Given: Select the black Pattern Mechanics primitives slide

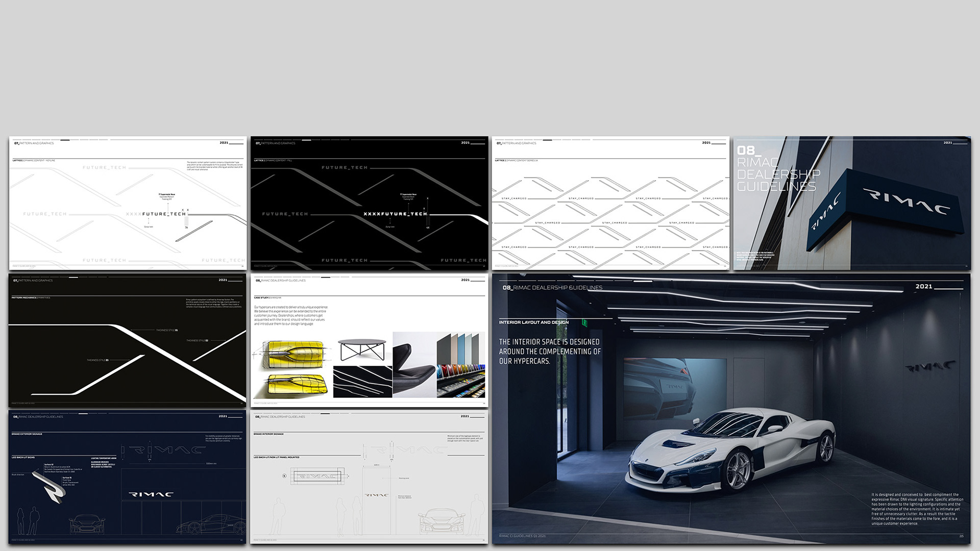Looking at the screenshot, I should pyautogui.click(x=128, y=340).
